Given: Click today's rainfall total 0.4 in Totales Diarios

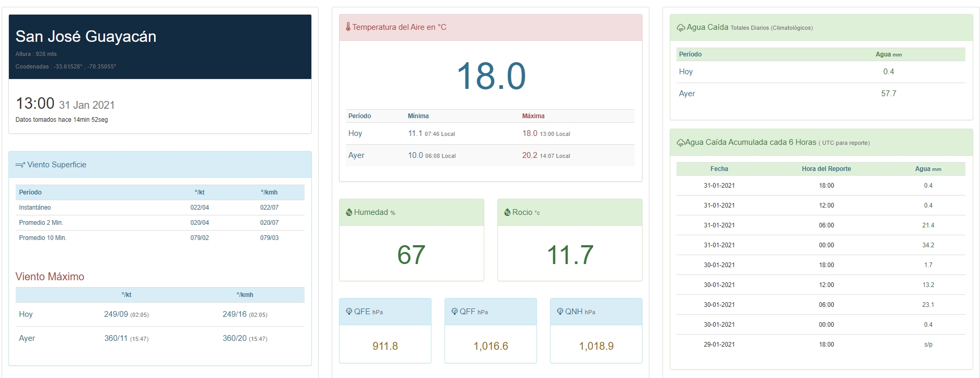Looking at the screenshot, I should coord(889,72).
